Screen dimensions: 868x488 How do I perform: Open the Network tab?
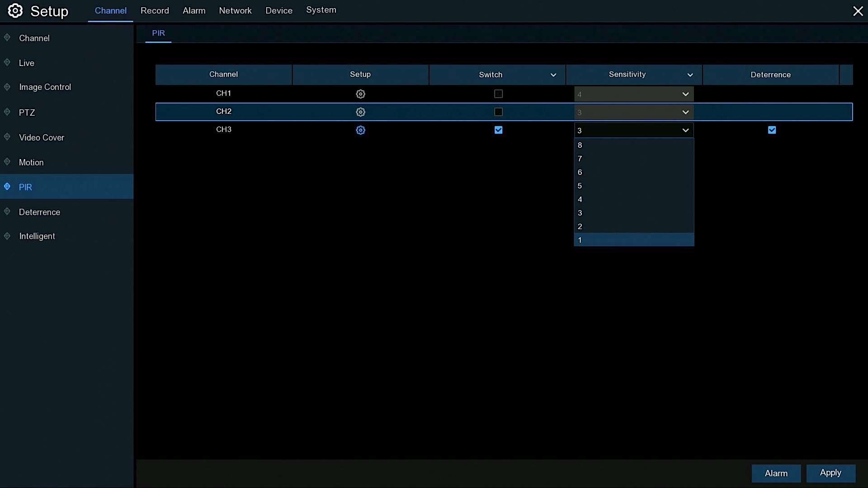(x=235, y=10)
